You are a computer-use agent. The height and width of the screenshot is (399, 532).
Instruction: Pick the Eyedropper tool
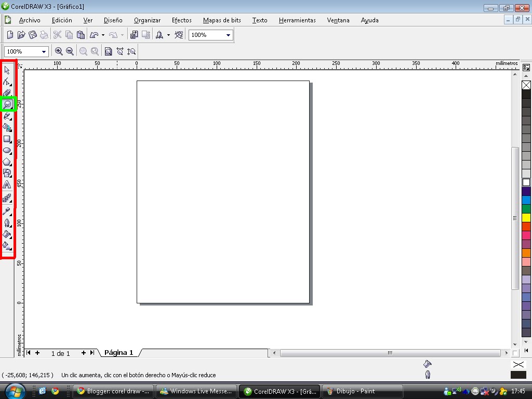(x=7, y=210)
